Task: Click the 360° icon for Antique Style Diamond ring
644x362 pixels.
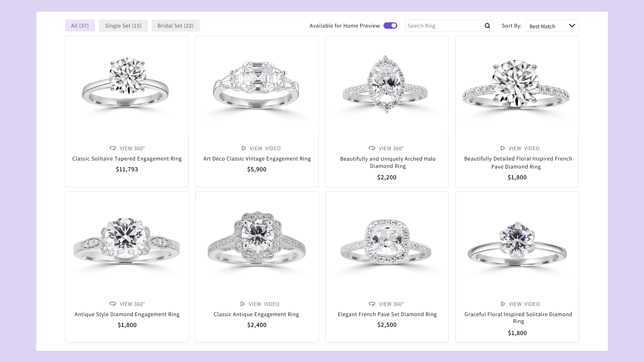Action: [x=113, y=304]
